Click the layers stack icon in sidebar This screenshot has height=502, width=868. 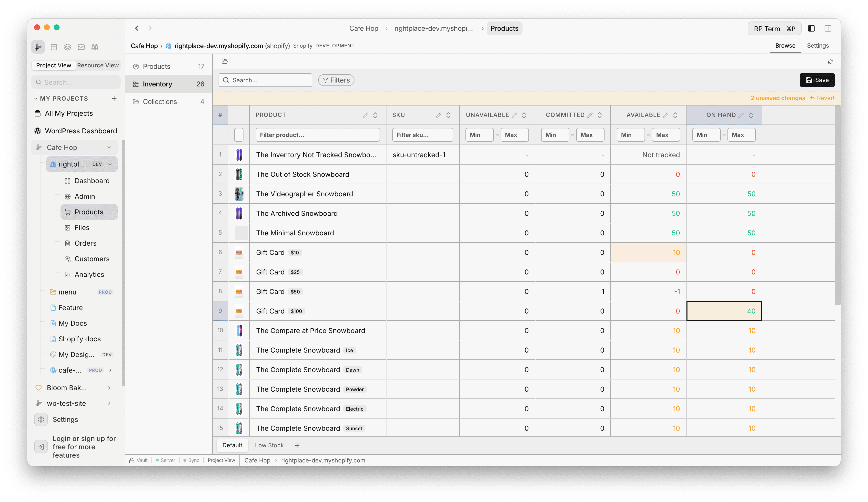68,47
